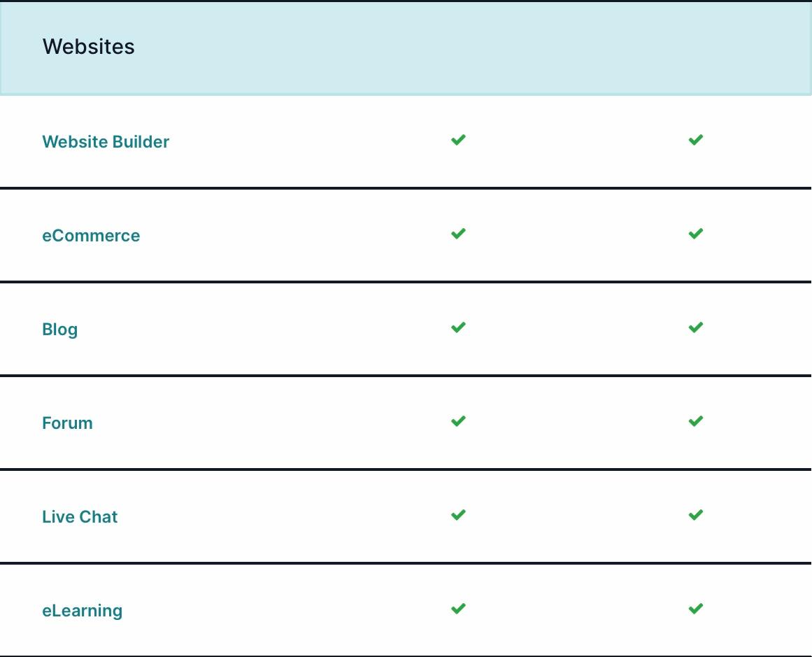Click the Websites section header
The width and height of the screenshot is (812, 657).
406,48
